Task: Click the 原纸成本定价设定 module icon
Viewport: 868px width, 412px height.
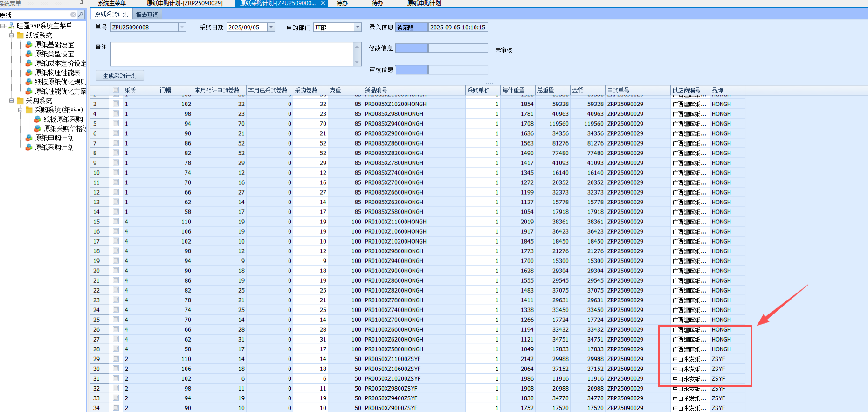Action: click(x=29, y=63)
